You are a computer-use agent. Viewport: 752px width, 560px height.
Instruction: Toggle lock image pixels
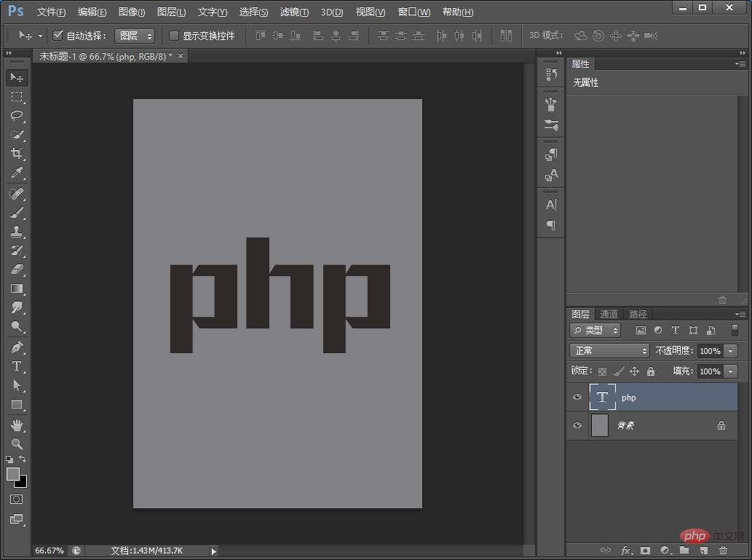coord(619,371)
